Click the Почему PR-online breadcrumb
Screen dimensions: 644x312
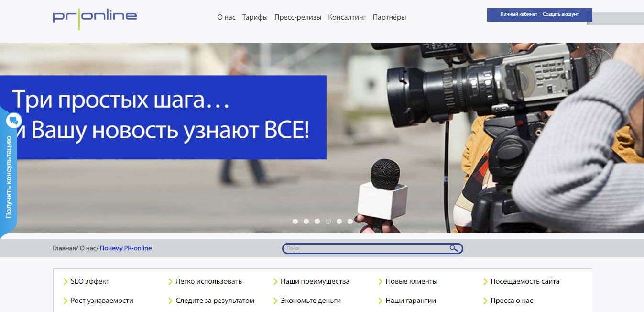tap(126, 248)
